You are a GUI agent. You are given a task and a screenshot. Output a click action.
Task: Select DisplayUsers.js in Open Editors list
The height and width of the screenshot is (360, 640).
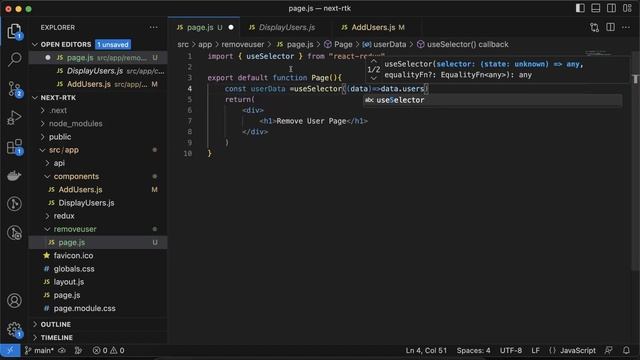click(98, 71)
